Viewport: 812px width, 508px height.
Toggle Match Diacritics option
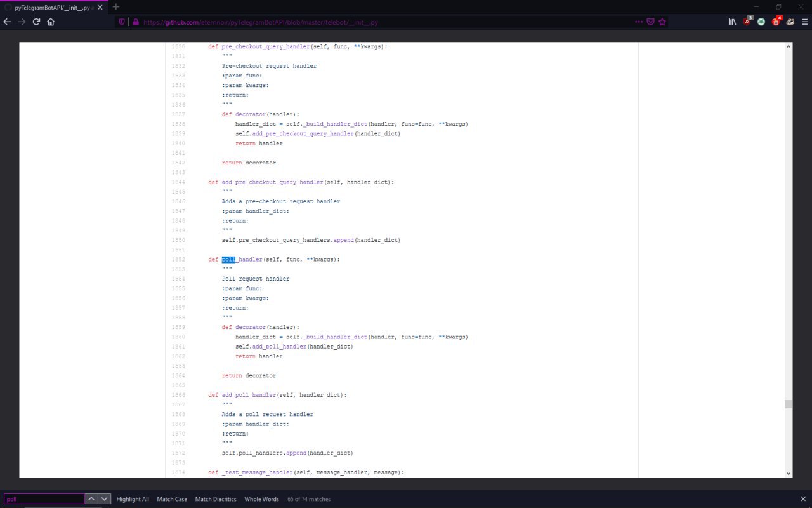pos(216,499)
